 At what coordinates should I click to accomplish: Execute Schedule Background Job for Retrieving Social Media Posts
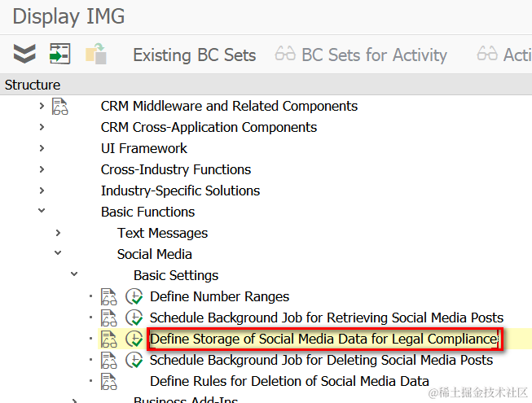(134, 318)
